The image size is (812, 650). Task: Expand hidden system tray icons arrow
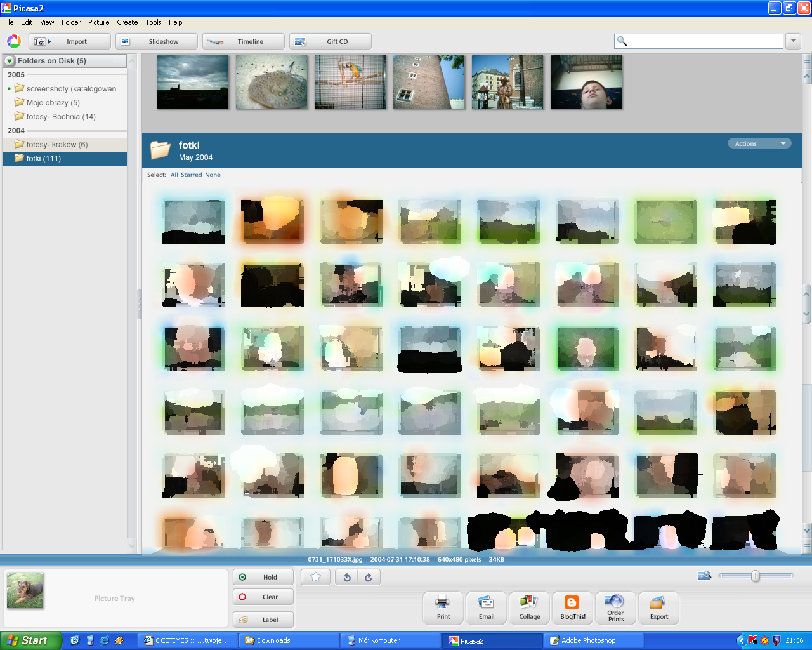[x=741, y=640]
